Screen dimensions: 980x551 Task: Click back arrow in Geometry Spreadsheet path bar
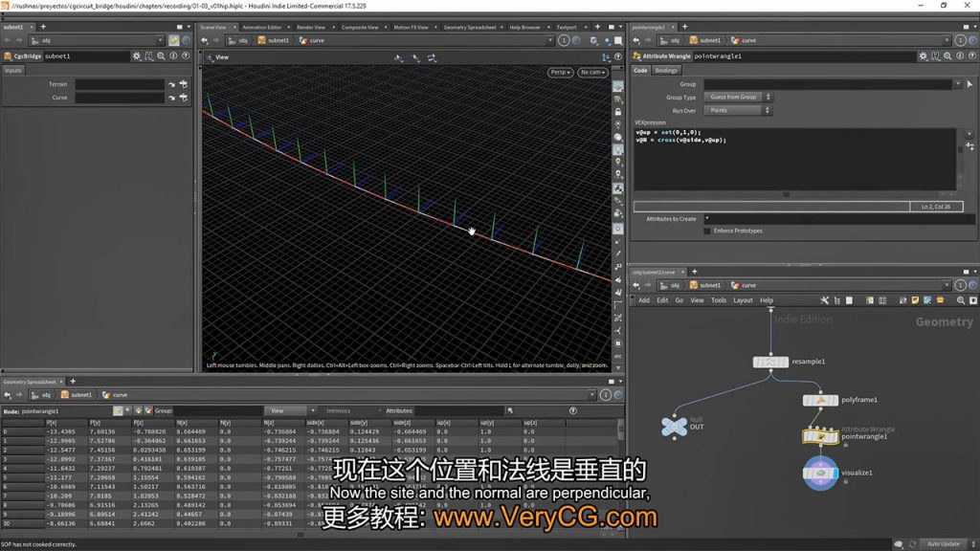(8, 395)
